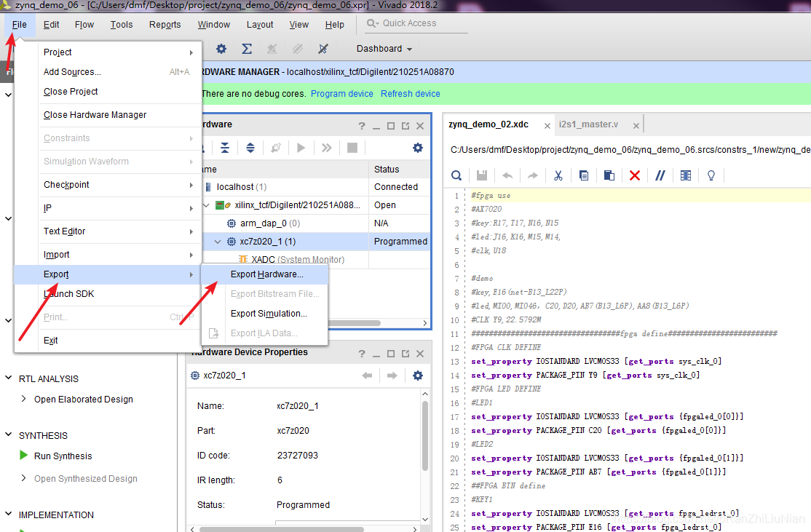Expand all in hardware panel toolbar

coord(250,148)
